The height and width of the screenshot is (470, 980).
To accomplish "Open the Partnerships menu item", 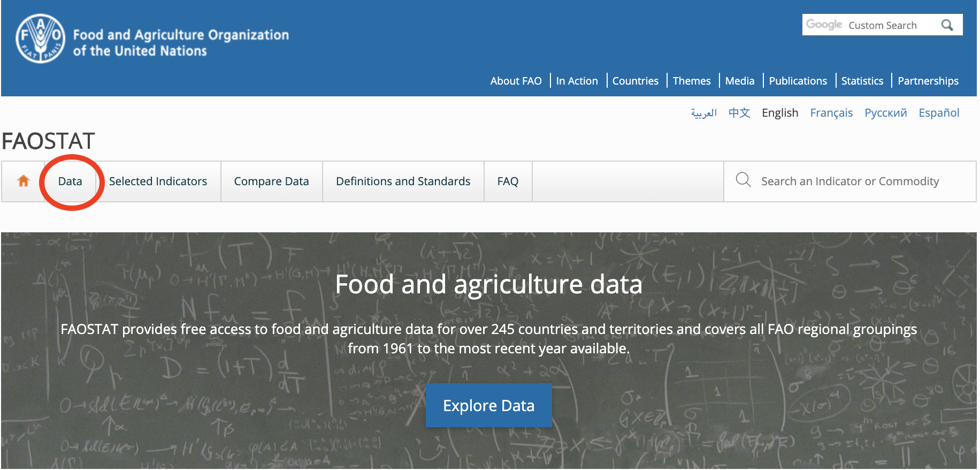I will [x=928, y=81].
